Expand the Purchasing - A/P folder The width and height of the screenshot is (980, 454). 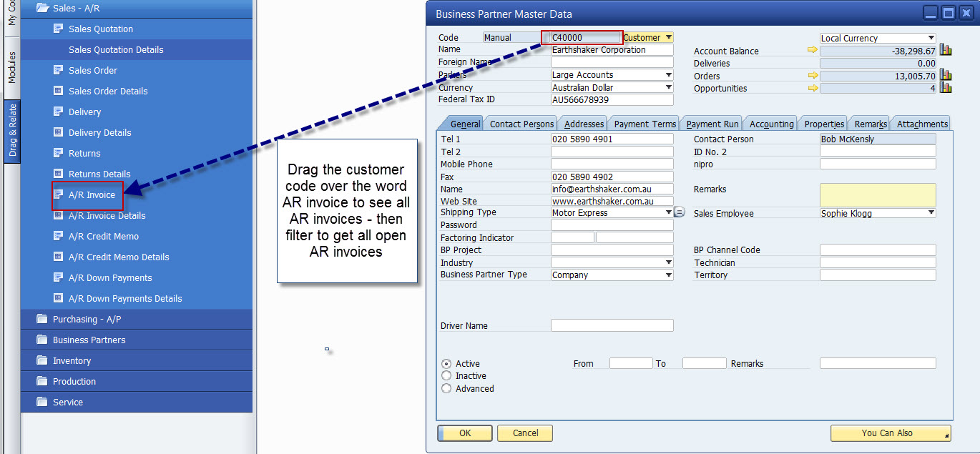87,319
